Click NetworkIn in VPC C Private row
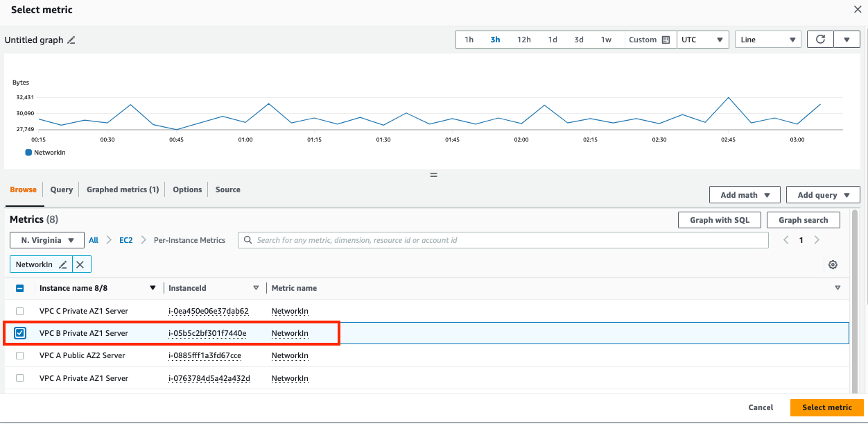 pos(290,311)
